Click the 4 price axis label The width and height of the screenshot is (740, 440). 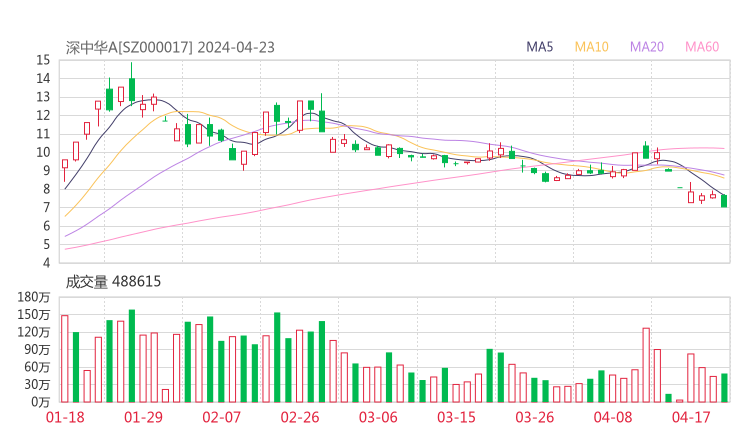(x=46, y=263)
